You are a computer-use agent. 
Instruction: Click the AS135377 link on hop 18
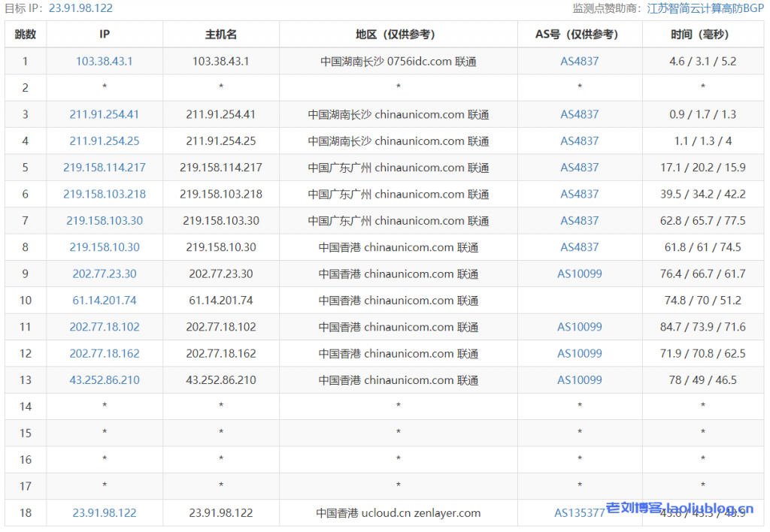pos(577,512)
